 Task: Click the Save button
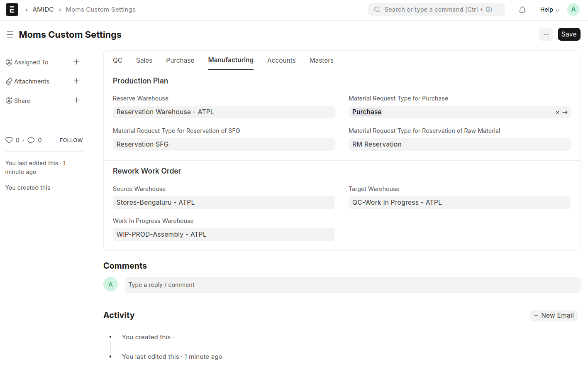568,34
